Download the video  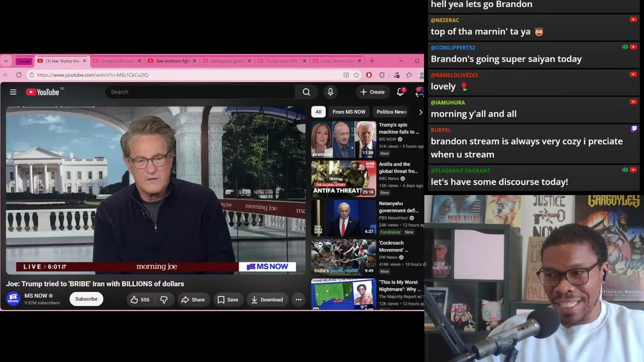coord(267,300)
